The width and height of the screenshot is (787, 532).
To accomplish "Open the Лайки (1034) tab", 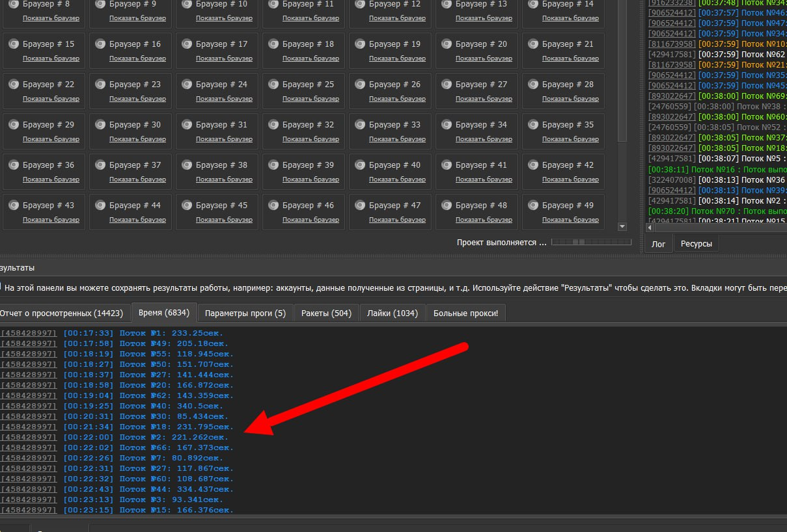I will [x=392, y=313].
